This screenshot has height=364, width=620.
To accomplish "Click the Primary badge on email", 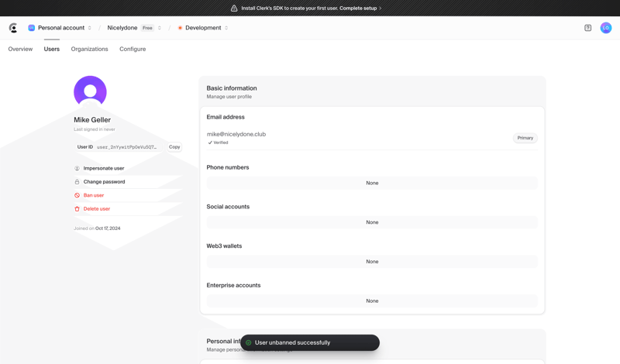I will click(525, 138).
